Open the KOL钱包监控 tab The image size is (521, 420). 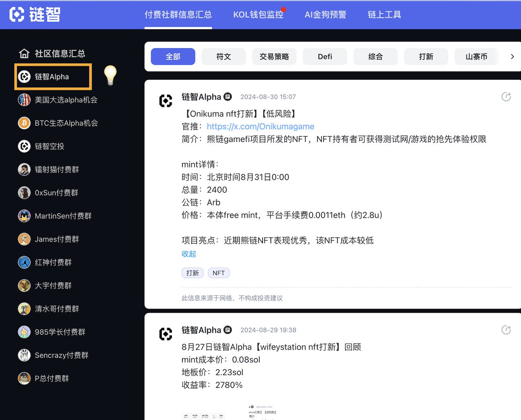point(258,15)
